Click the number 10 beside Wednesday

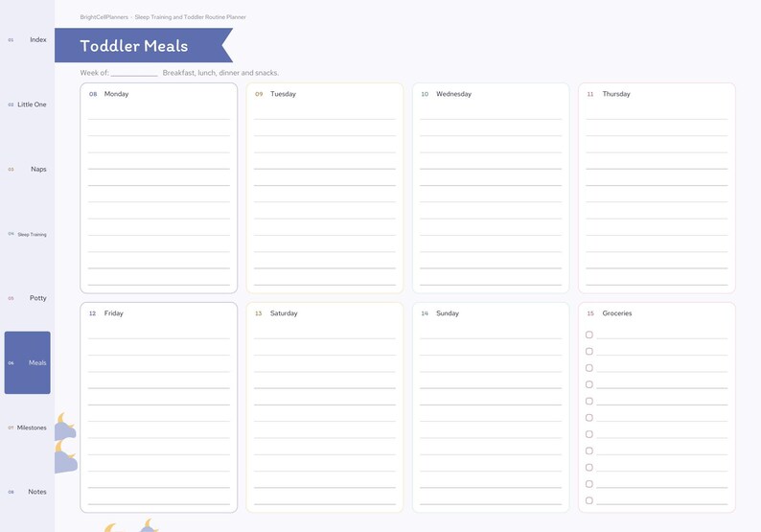click(x=425, y=94)
